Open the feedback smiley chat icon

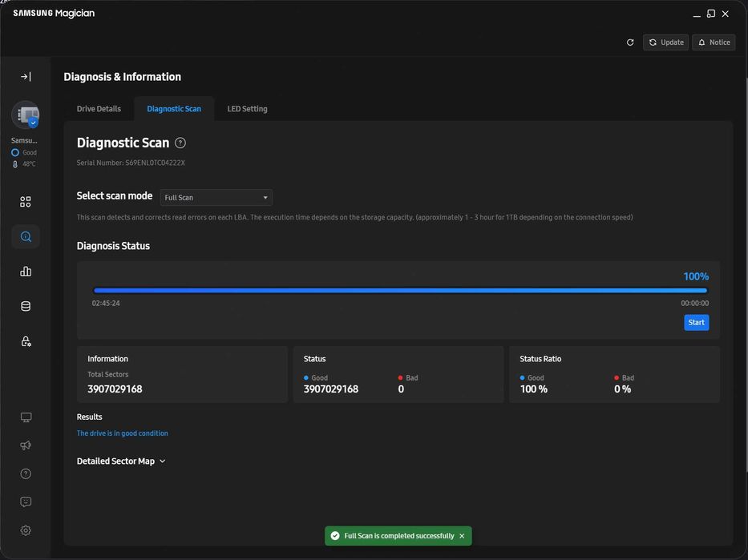tap(26, 502)
